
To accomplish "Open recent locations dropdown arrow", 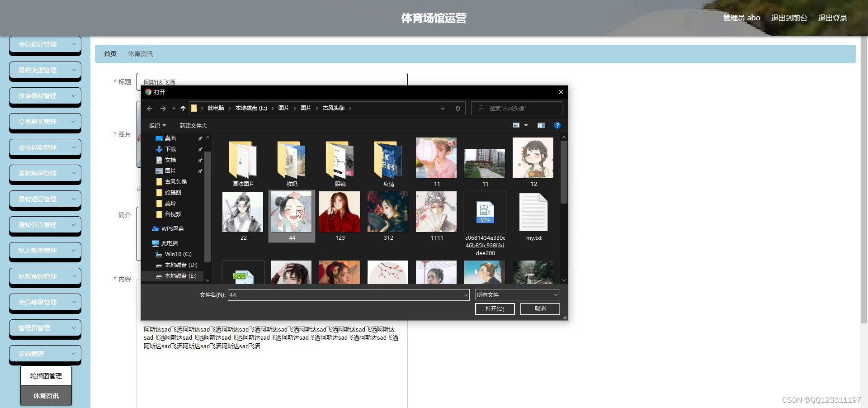I will point(174,109).
